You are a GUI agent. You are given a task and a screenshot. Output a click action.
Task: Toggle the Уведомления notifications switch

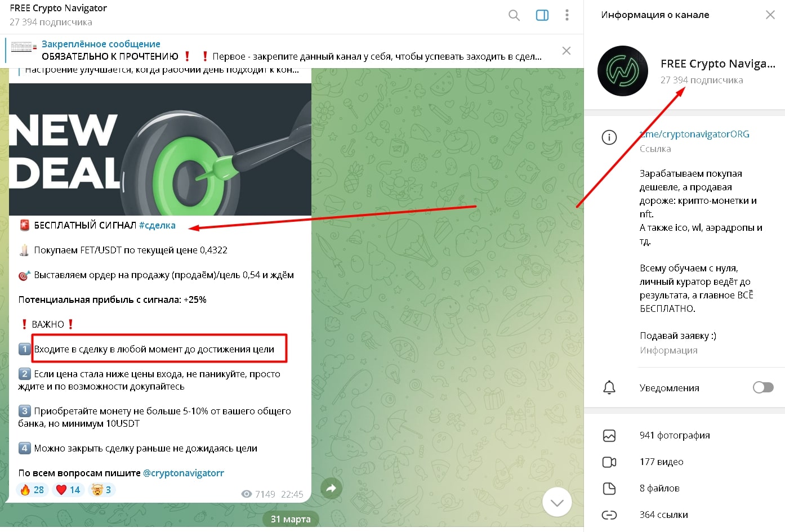(763, 387)
